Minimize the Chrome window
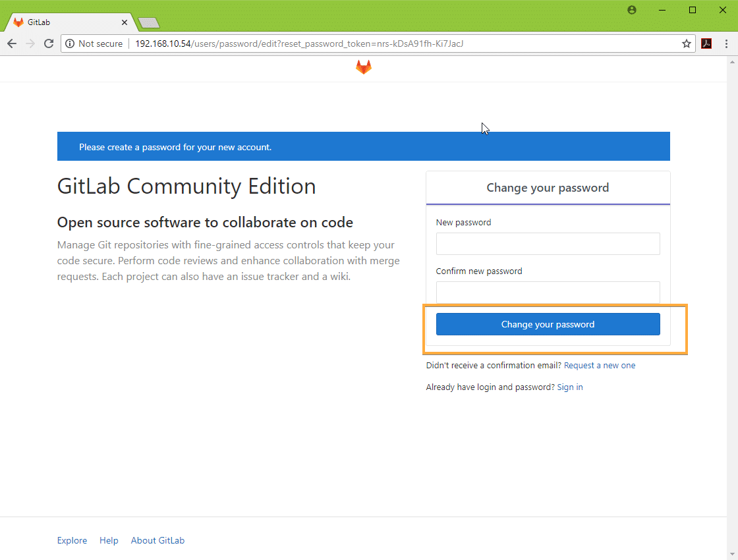This screenshot has height=560, width=738. (662, 10)
